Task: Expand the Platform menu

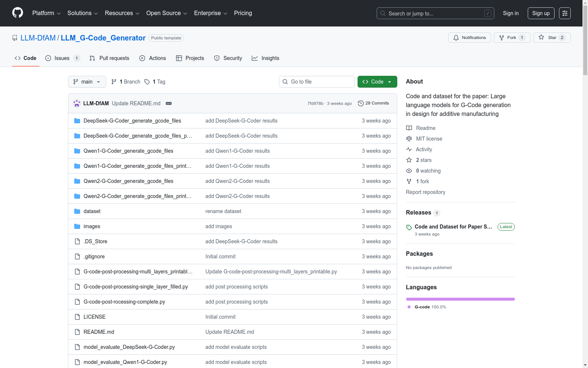Action: coord(46,13)
